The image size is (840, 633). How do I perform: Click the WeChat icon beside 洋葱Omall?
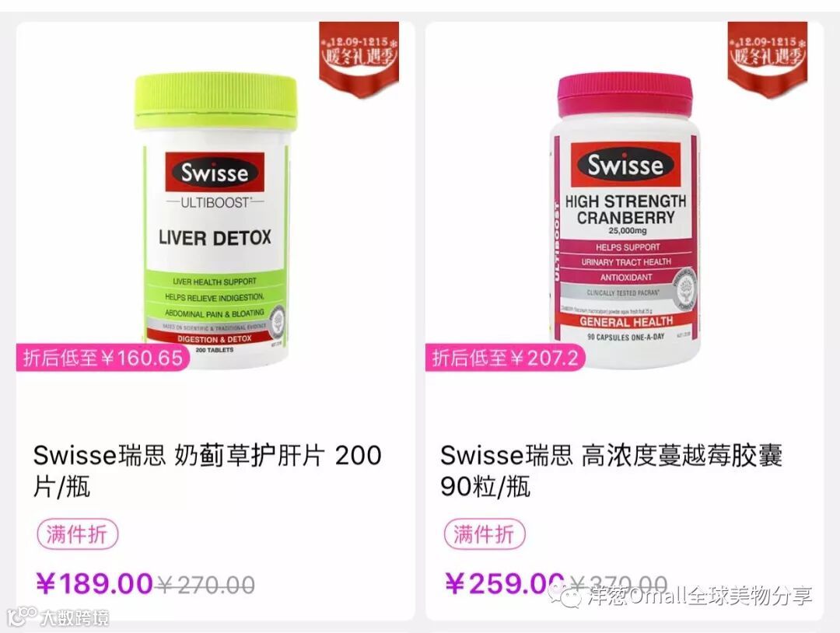click(x=566, y=596)
